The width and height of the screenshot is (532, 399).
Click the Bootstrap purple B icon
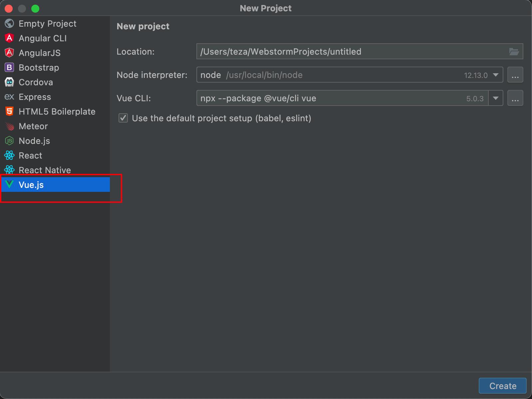(x=9, y=67)
